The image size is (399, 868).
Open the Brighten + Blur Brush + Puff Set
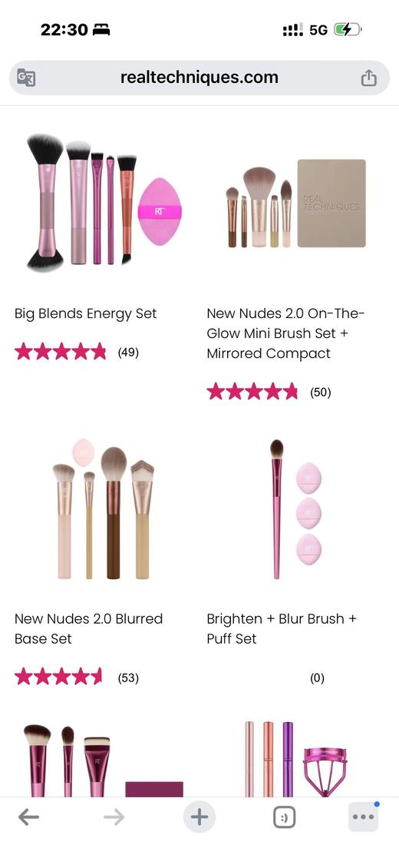282,628
